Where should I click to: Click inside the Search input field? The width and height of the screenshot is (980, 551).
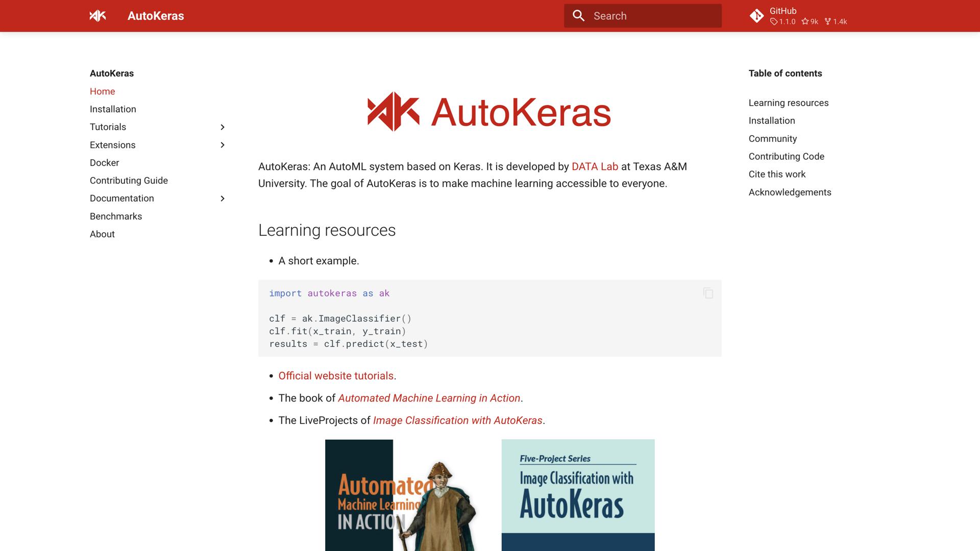click(x=648, y=16)
